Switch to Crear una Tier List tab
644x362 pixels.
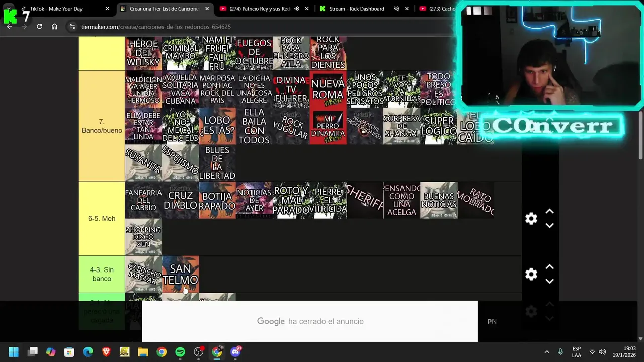tap(164, 9)
